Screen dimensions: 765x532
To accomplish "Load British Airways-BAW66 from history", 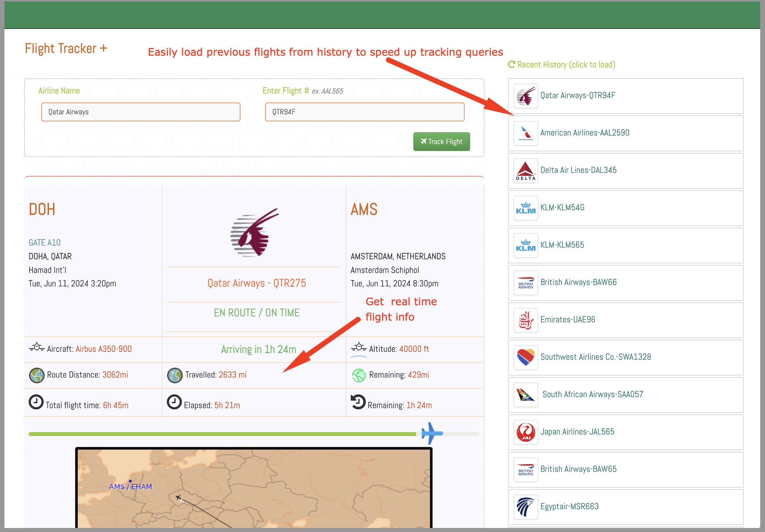I will pos(578,282).
